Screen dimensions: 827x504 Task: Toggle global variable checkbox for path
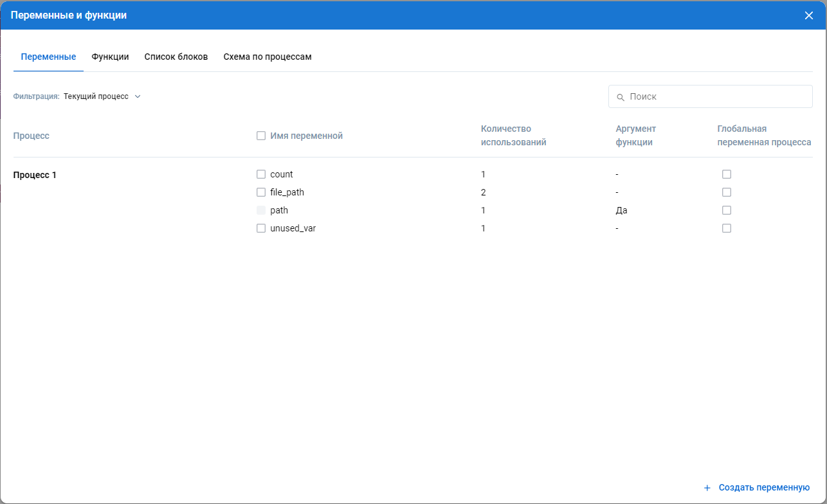pos(727,210)
